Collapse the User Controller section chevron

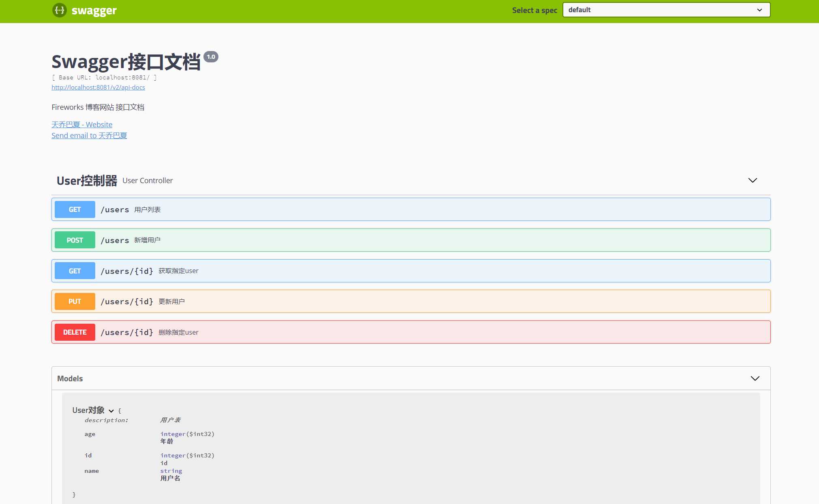(752, 180)
